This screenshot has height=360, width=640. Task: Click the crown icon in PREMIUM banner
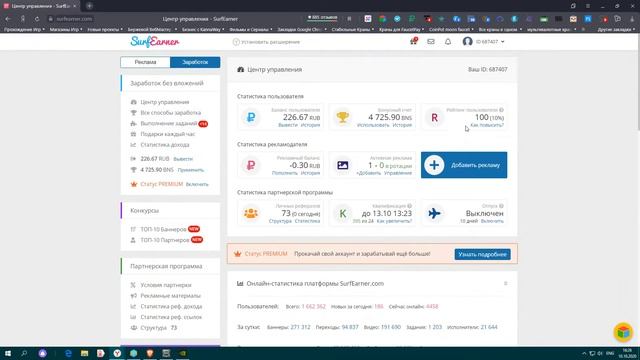pyautogui.click(x=238, y=254)
